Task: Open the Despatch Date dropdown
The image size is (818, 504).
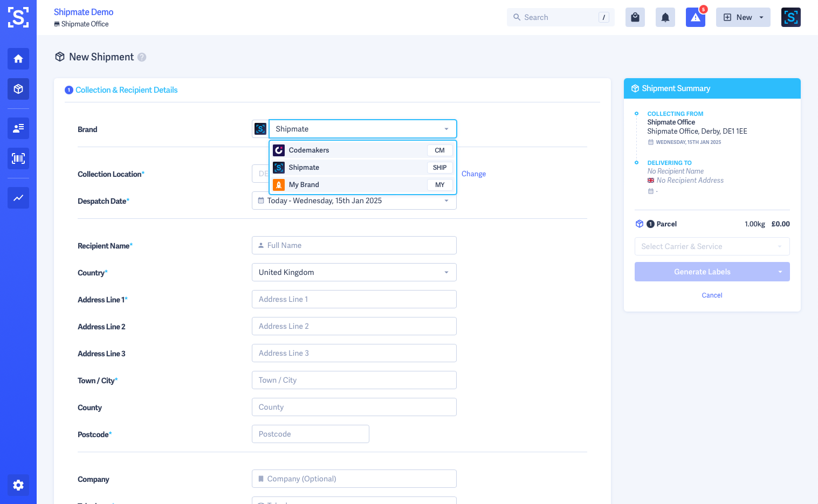Action: [354, 201]
